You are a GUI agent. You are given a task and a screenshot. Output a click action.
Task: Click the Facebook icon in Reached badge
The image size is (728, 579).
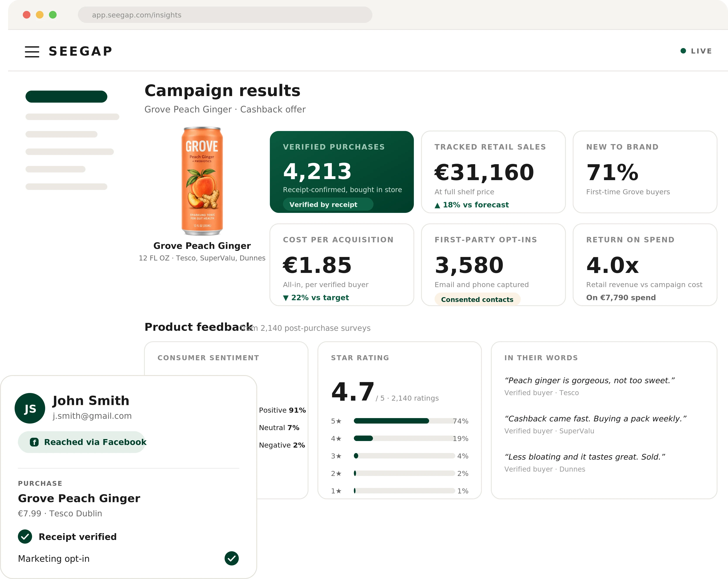tap(34, 442)
